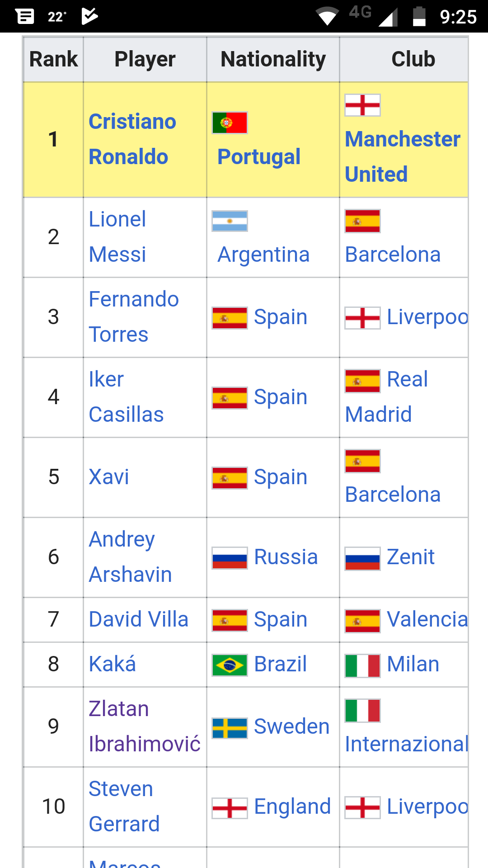Open the Real Madrid club link
Viewport: 488px width, 868px height.
coord(386,397)
